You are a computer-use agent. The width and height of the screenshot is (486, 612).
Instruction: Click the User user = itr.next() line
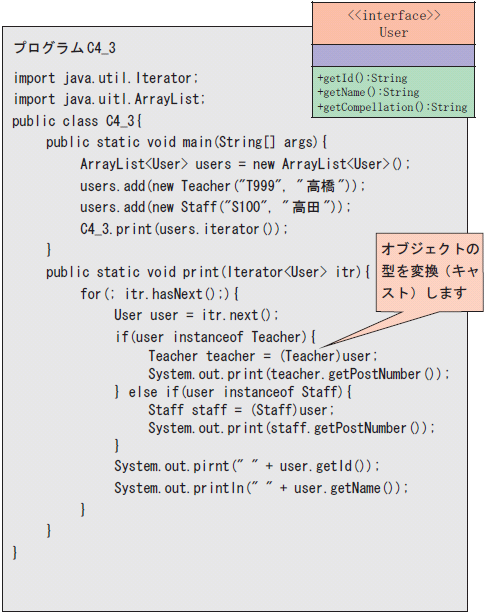coord(196,315)
